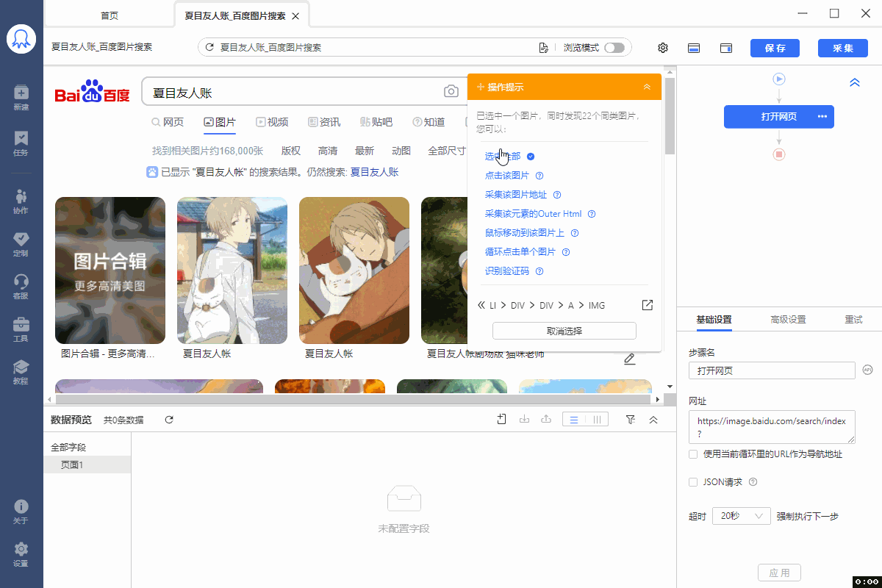Screen dimensions: 882x588
Task: Open Baidu 视频 search tab
Action: point(272,122)
